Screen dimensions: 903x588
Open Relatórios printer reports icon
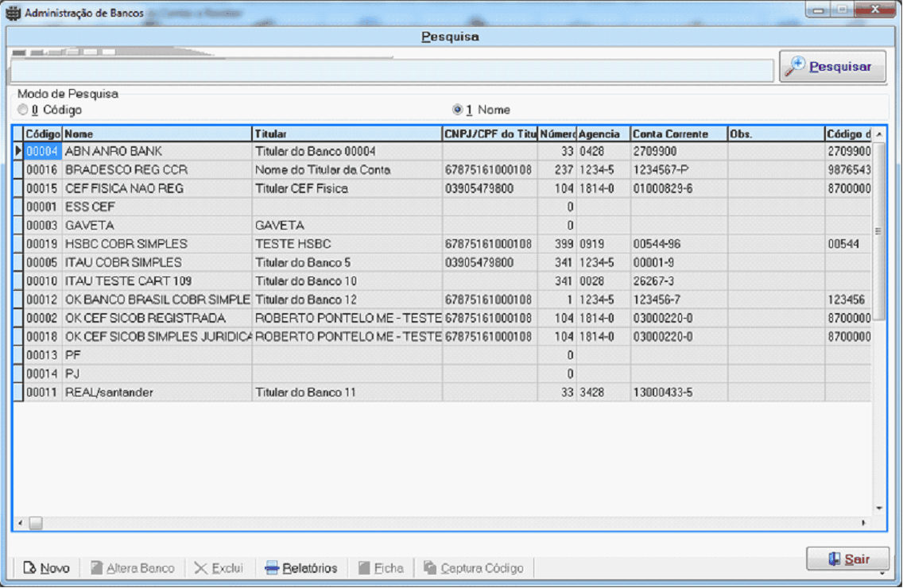point(272,568)
